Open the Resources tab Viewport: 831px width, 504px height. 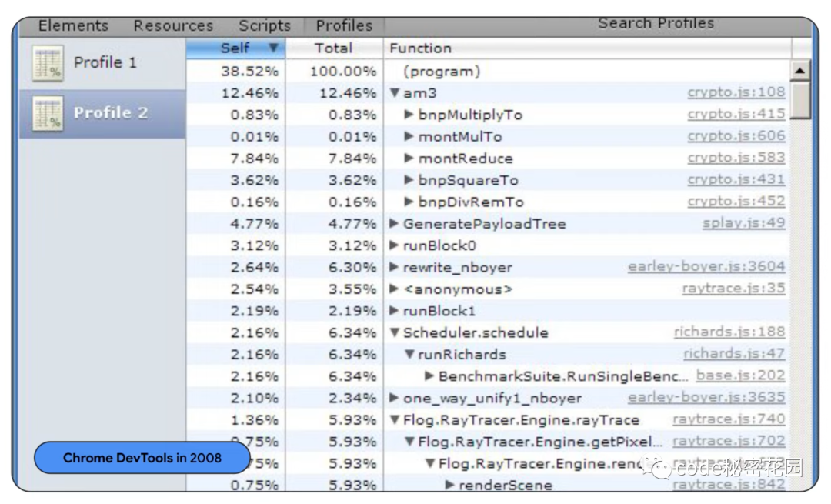[x=173, y=25]
